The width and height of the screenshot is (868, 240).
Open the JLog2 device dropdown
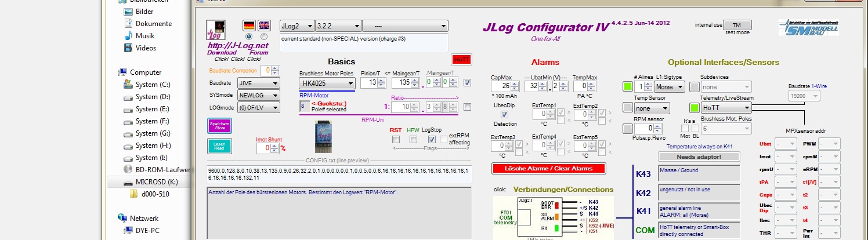pyautogui.click(x=296, y=26)
